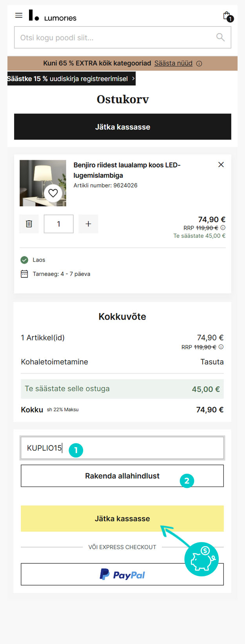Click the Otsi kogu poodi search field
Image resolution: width=245 pixels, height=644 pixels.
coord(114,38)
